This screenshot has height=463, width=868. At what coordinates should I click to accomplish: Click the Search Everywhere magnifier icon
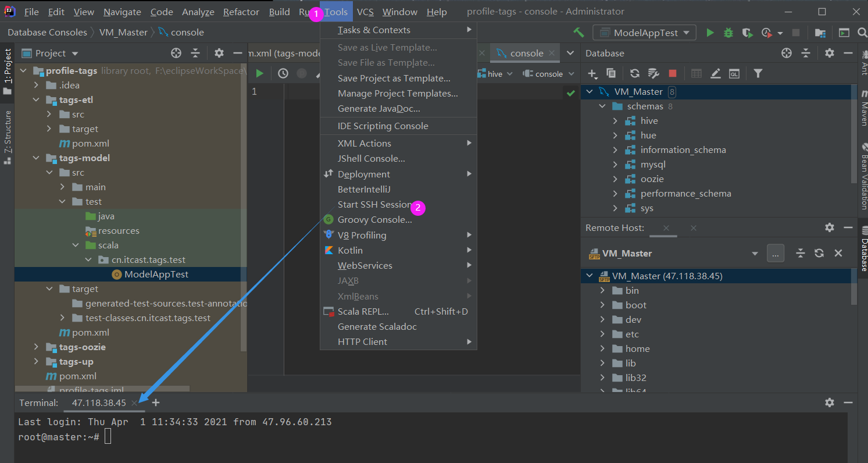pos(863,33)
